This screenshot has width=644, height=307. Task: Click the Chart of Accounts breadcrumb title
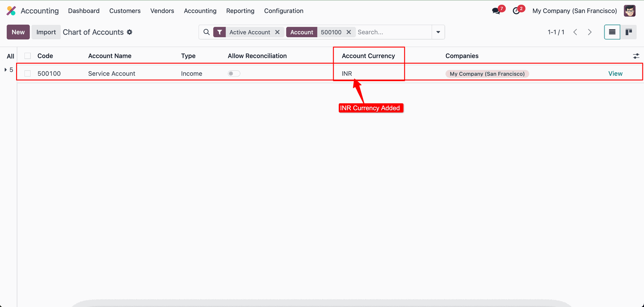coord(93,32)
